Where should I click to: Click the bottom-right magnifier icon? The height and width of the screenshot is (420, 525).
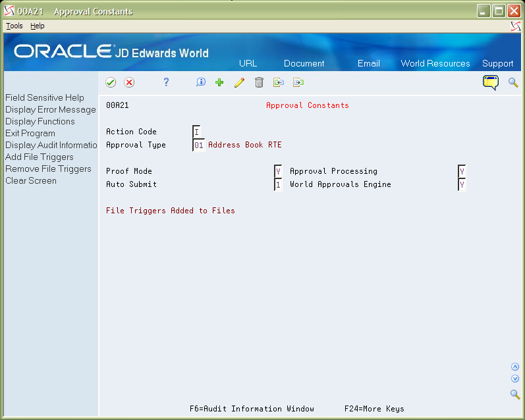coord(515,394)
